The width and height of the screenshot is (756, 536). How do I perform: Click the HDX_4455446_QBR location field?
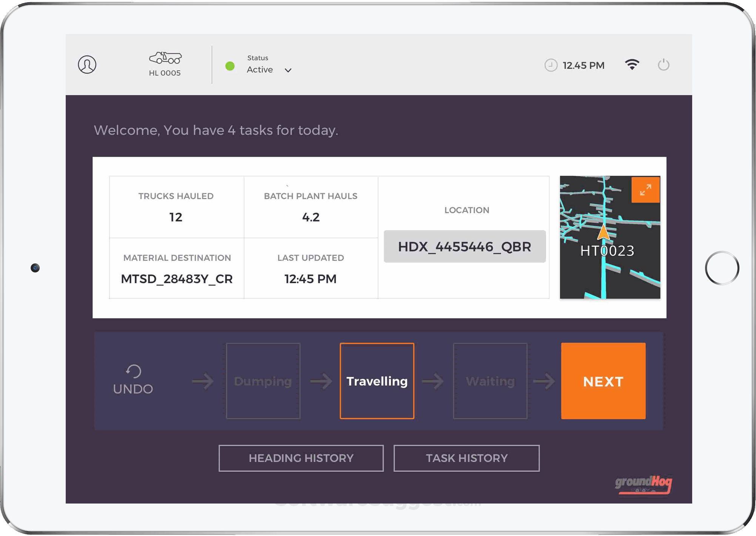coord(464,246)
